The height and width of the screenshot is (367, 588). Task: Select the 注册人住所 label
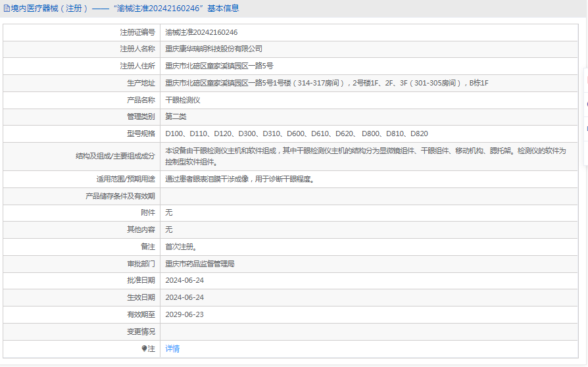[137, 66]
